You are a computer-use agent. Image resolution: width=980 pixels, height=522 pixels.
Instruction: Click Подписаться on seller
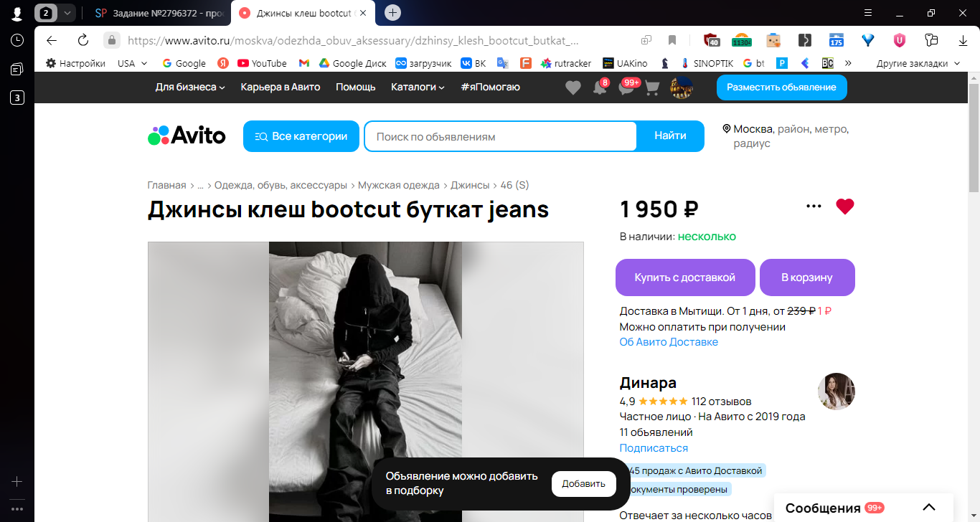(654, 448)
